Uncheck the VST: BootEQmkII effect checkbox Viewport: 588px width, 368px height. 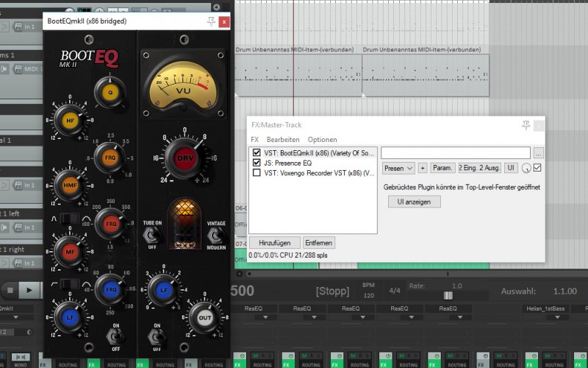click(257, 153)
